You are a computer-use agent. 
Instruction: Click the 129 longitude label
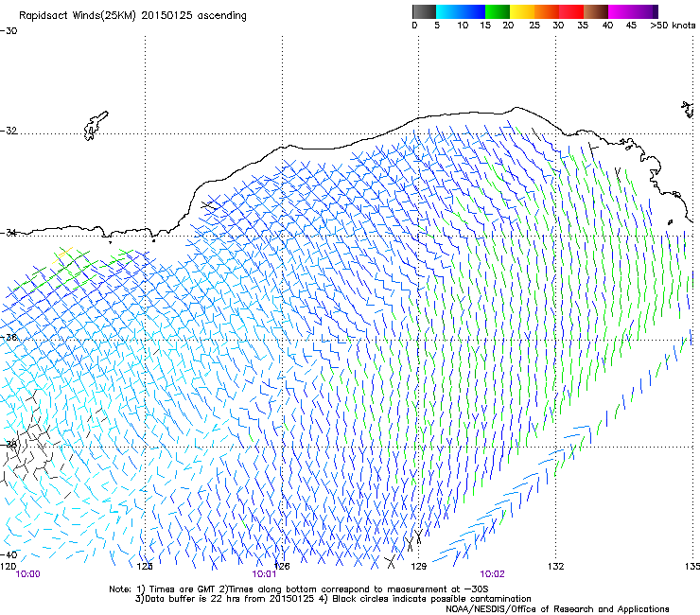tap(419, 567)
